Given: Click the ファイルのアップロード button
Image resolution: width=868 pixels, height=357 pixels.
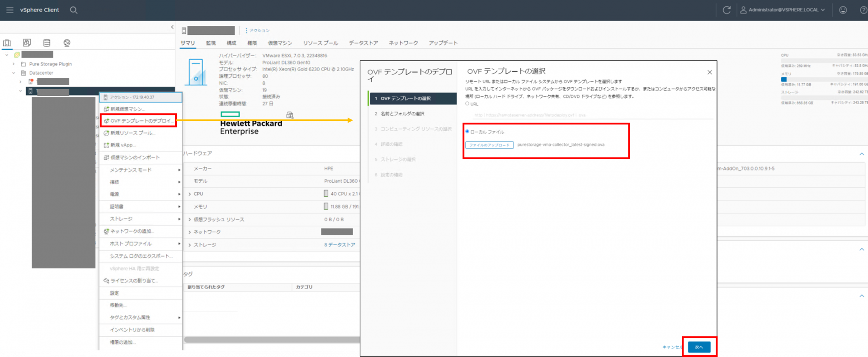Looking at the screenshot, I should [489, 145].
